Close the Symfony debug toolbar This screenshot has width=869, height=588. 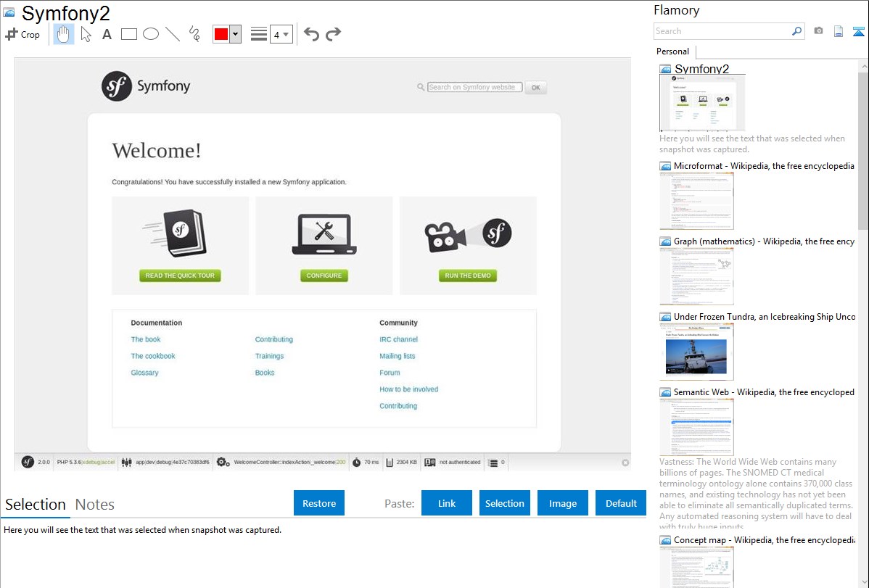pos(625,463)
